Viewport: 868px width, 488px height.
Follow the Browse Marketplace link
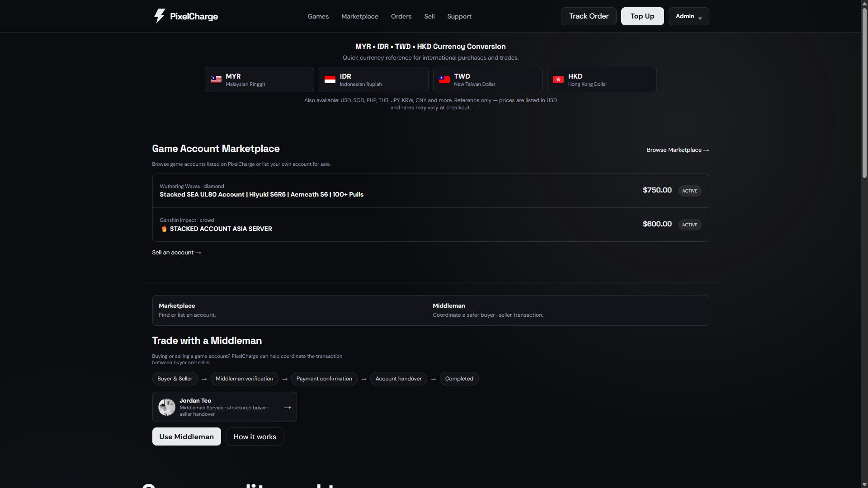678,150
